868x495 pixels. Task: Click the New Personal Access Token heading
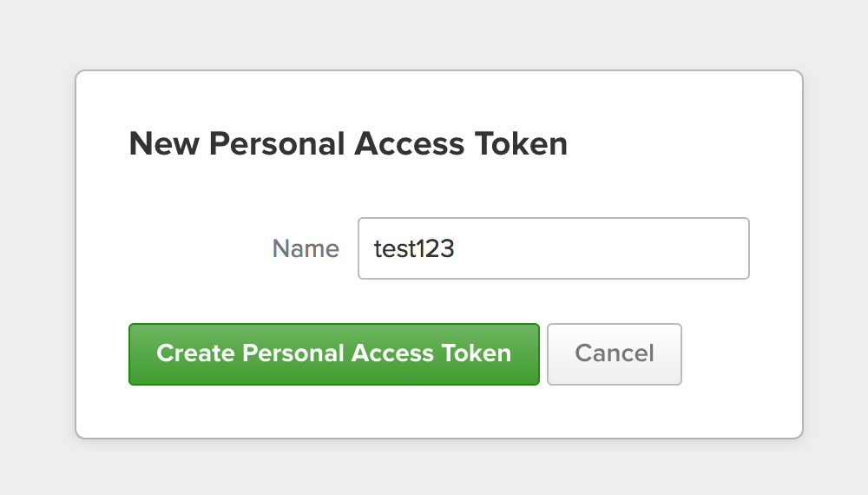click(x=348, y=144)
